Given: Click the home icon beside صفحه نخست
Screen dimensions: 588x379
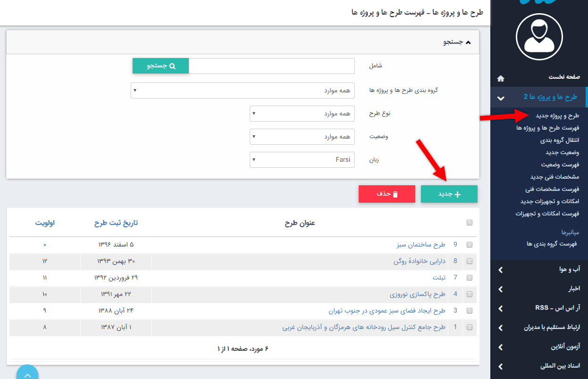Looking at the screenshot, I should [501, 78].
